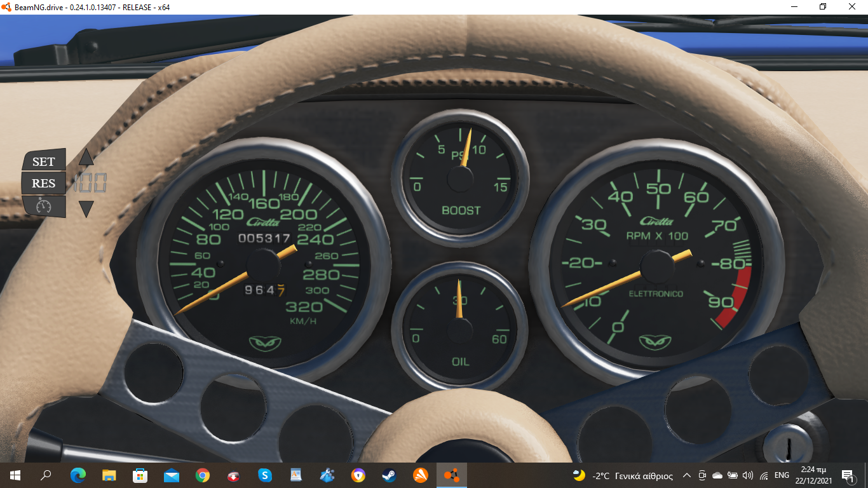Open the clock showing 2:24 πμ

pos(813,475)
